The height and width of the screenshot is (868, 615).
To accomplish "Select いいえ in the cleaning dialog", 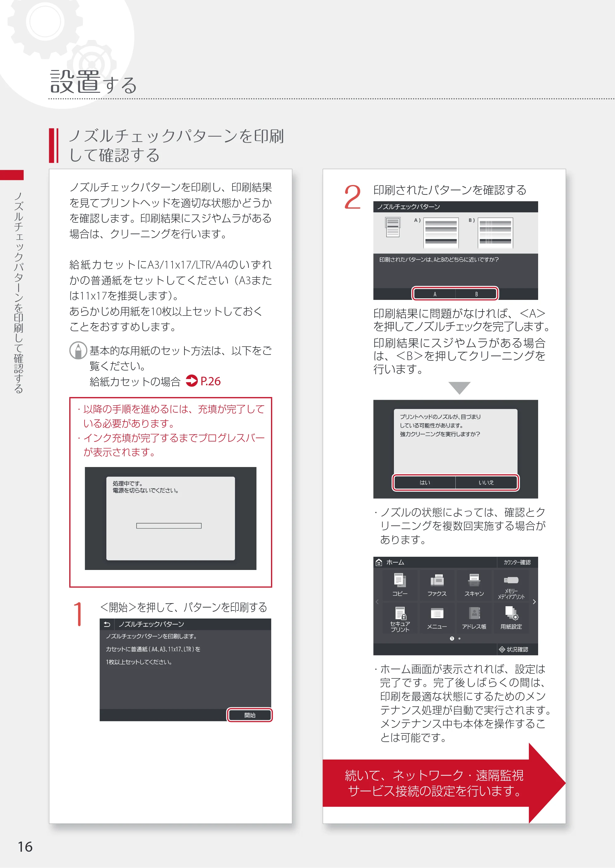I will (x=486, y=483).
